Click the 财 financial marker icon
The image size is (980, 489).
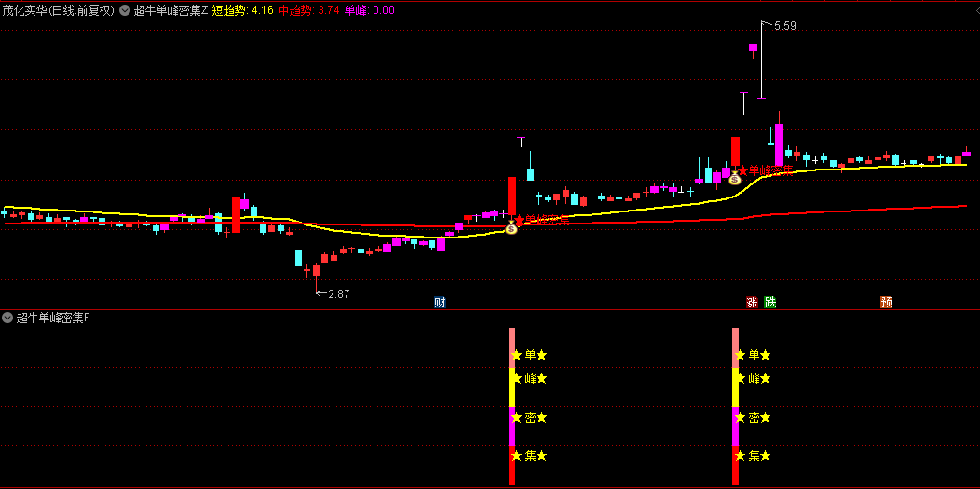point(440,303)
